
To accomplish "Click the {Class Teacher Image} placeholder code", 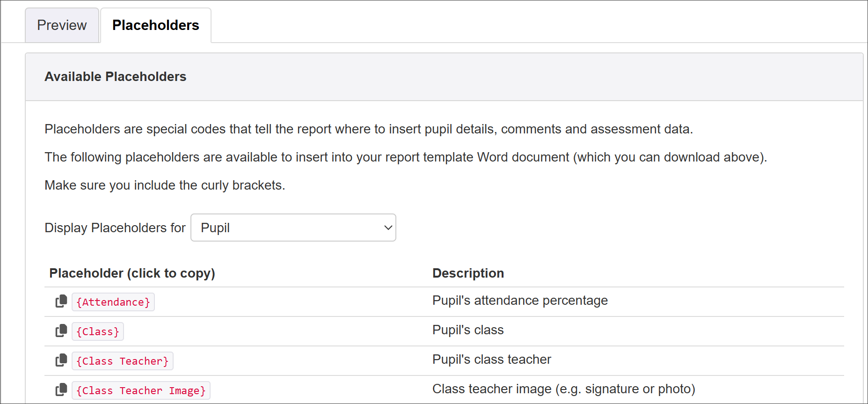I will [x=141, y=390].
